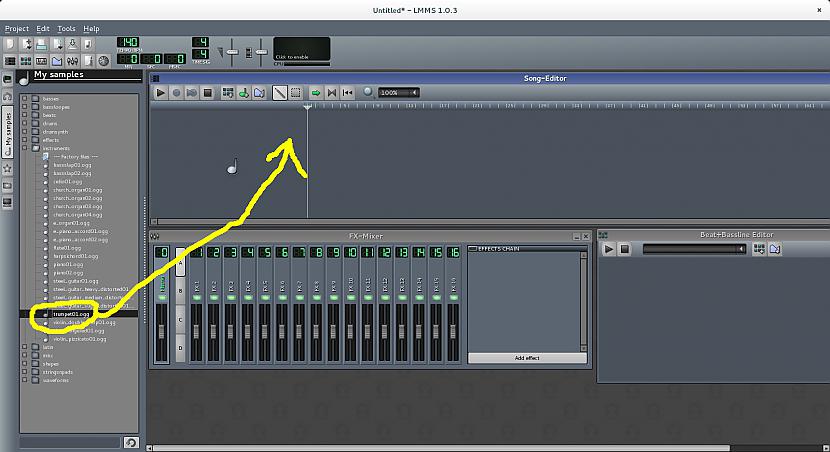Adjust the Master channel fader in FX-Mixer
The width and height of the screenshot is (830, 452).
tap(162, 332)
